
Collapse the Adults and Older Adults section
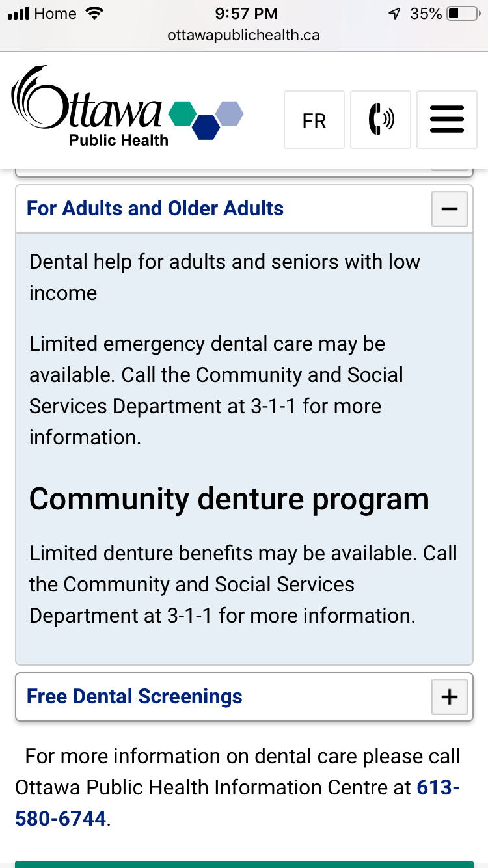449,209
